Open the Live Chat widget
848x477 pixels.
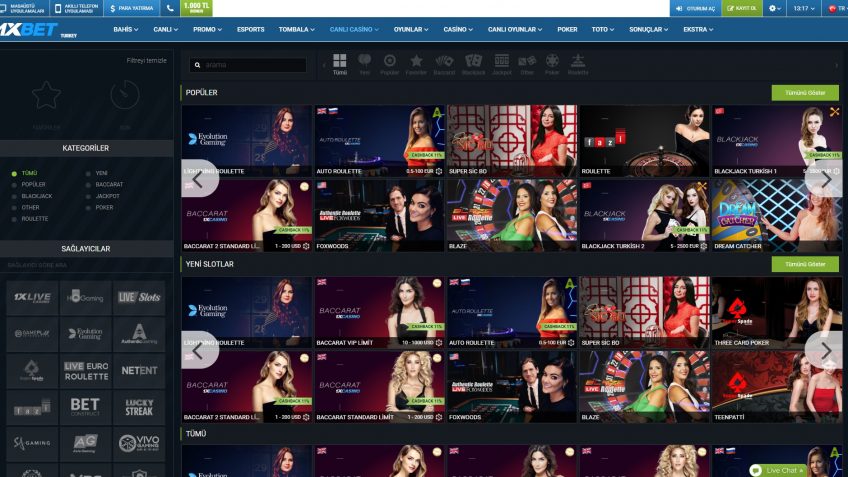pyautogui.click(x=778, y=471)
